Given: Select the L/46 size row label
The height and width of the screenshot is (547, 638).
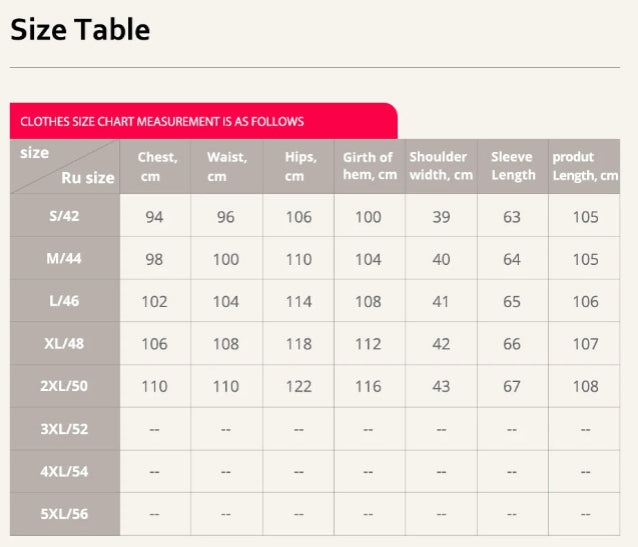Looking at the screenshot, I should pos(65,301).
